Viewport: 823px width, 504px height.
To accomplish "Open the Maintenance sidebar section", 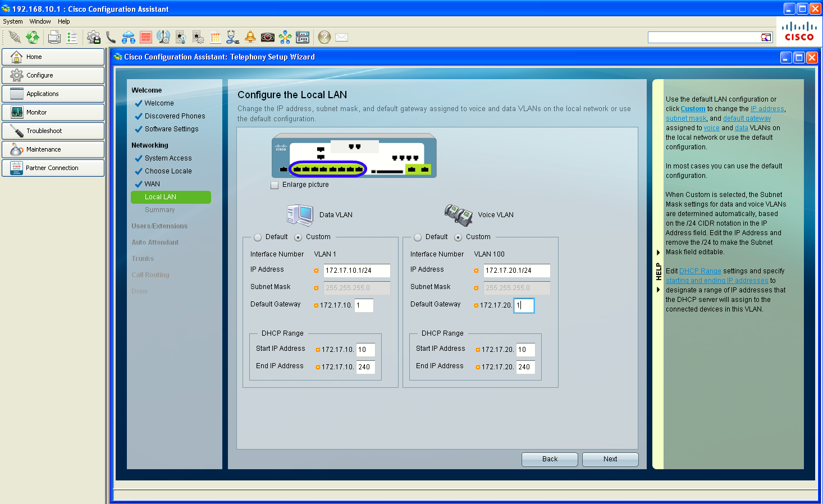I will (53, 149).
